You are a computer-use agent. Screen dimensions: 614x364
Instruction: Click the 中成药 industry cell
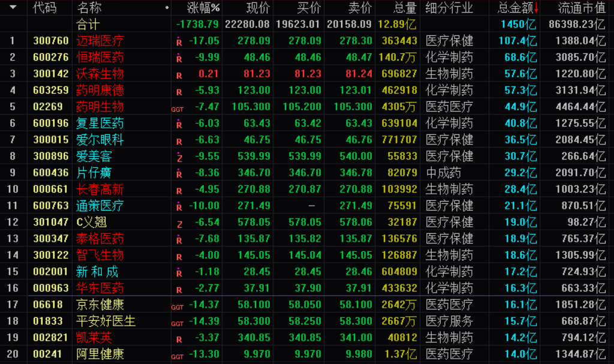tap(443, 173)
